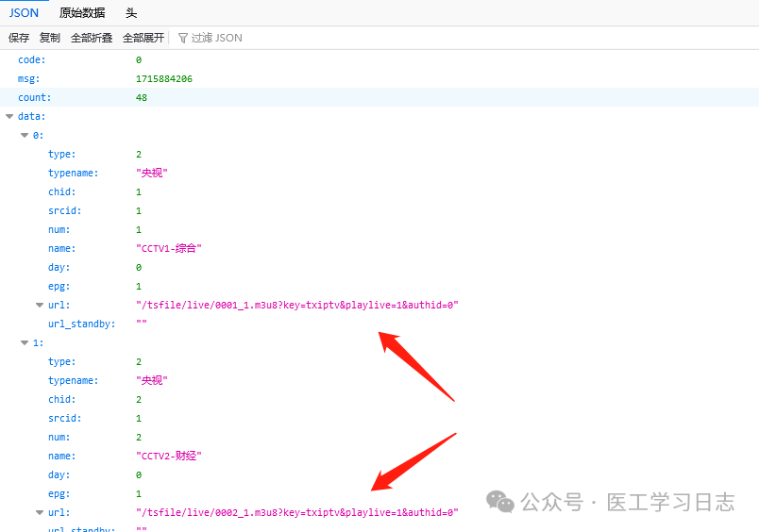Collapse the url arrow for CCTV1 entry
Screen dimensions: 759x532
point(40,305)
